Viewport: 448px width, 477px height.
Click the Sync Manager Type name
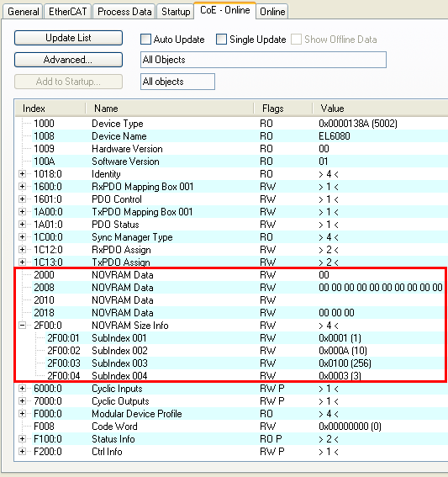click(132, 237)
